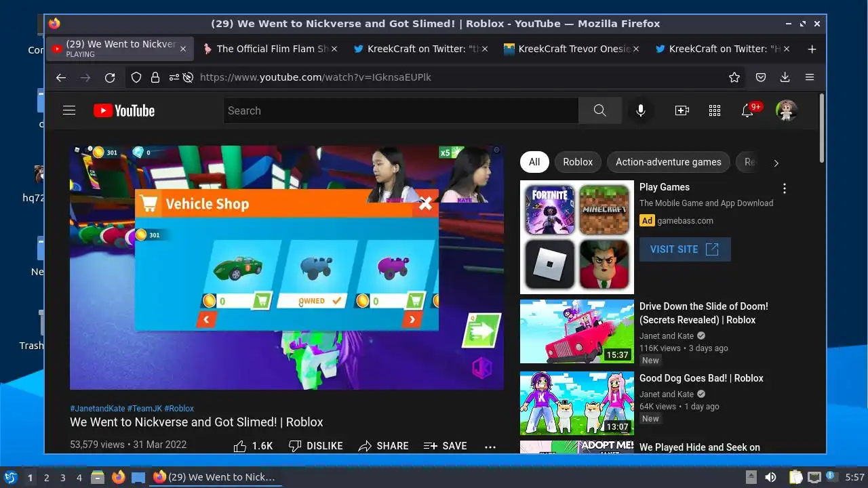868x488 pixels.
Task: Select the Roblox filter chip
Action: click(x=578, y=162)
